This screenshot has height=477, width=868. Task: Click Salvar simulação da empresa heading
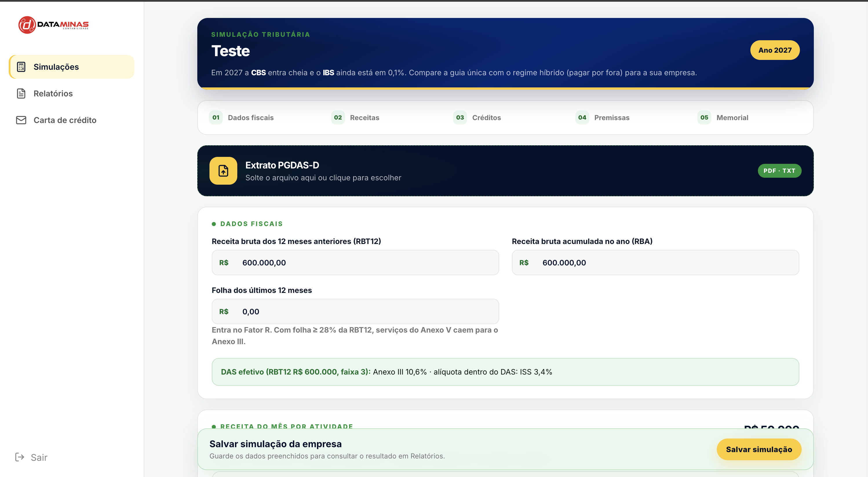(x=275, y=444)
